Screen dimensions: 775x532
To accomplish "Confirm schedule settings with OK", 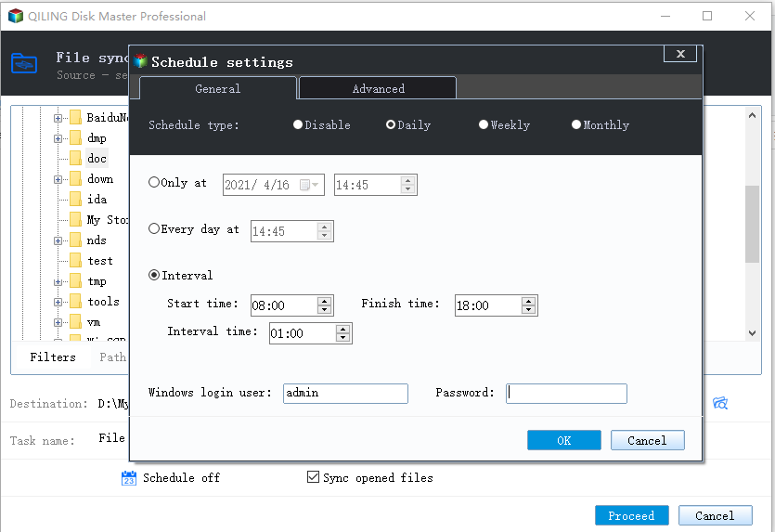I will pos(564,440).
